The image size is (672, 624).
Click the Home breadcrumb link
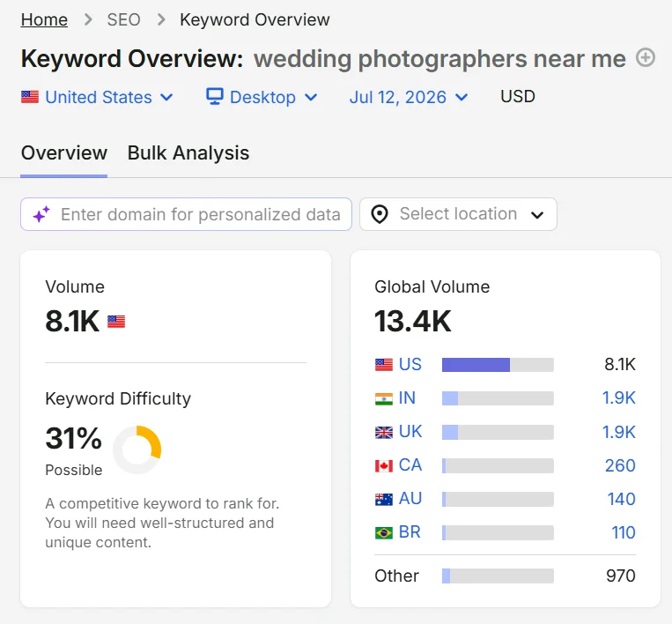[x=44, y=19]
